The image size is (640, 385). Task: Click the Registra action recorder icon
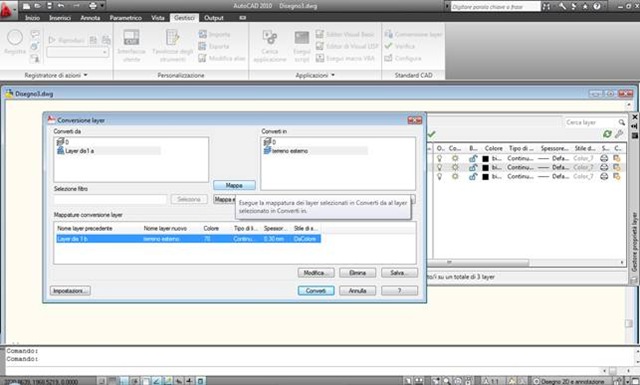[x=15, y=38]
